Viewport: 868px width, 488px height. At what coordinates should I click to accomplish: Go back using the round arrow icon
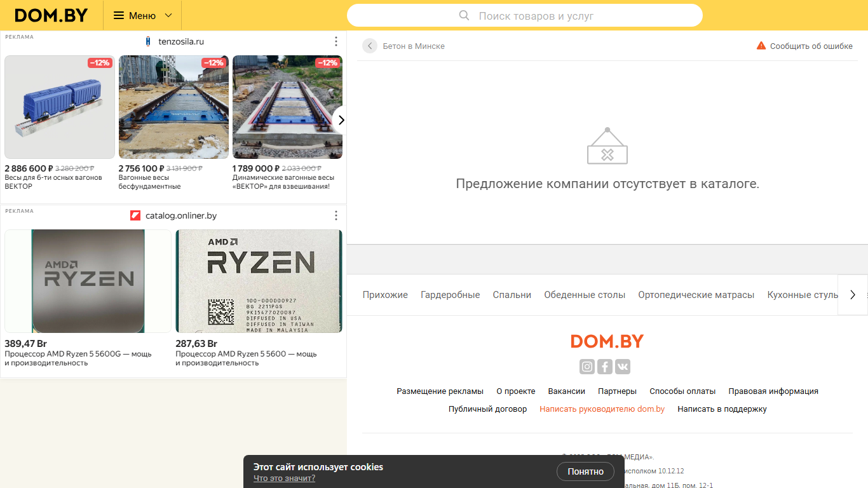point(370,46)
